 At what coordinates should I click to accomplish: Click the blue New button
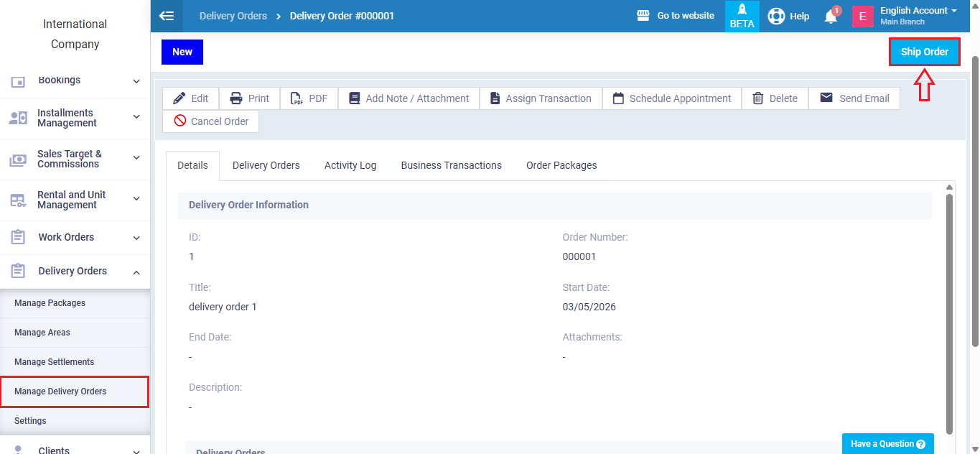182,52
